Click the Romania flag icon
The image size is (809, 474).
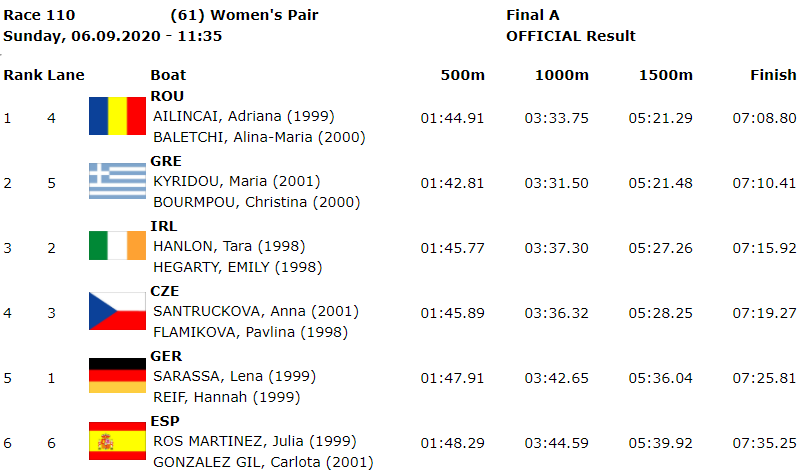pos(117,116)
